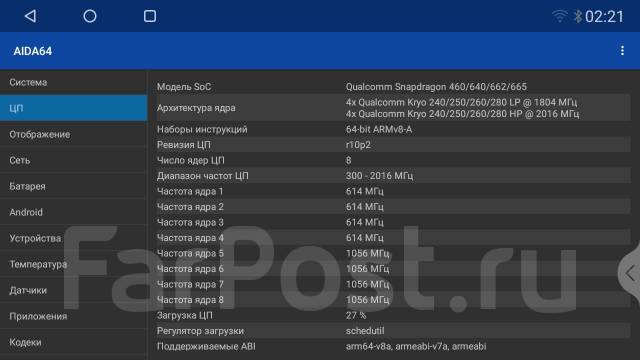Image resolution: width=640 pixels, height=360 pixels.
Task: Open the AIDA64 three-dot overflow menu
Action: (622, 51)
